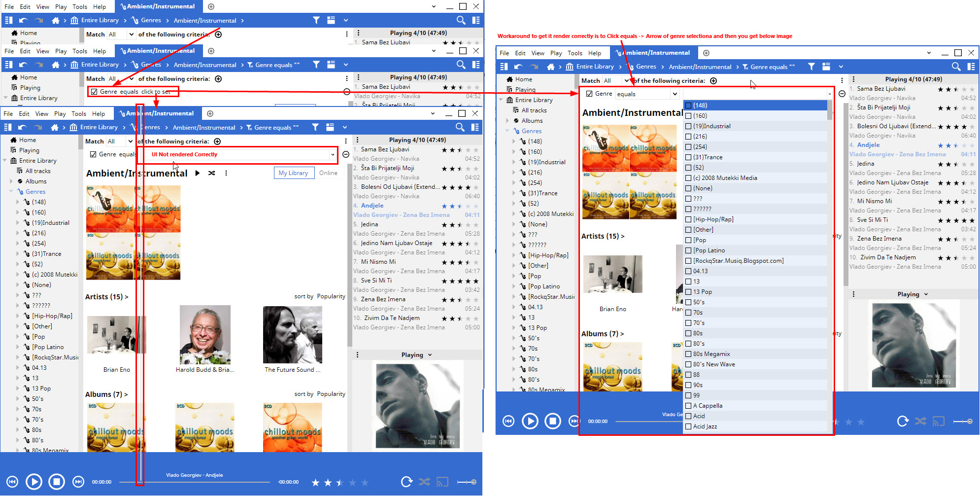This screenshot has width=980, height=496.
Task: Open the 'Harold Budd & Bria...' artist link
Action: click(205, 370)
